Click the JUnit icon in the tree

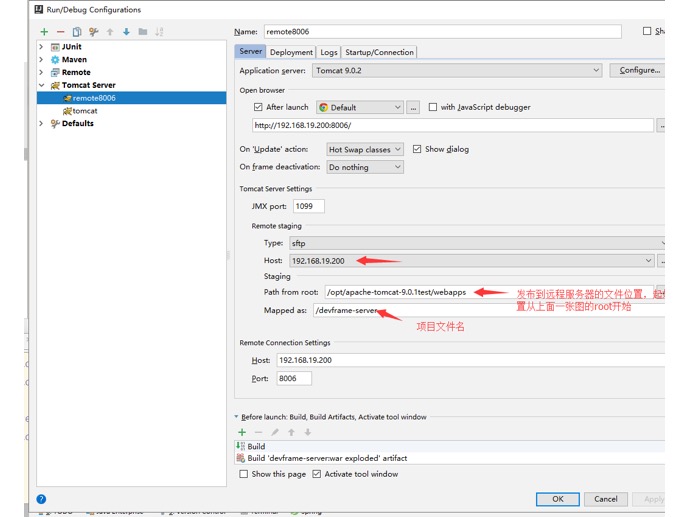[55, 47]
